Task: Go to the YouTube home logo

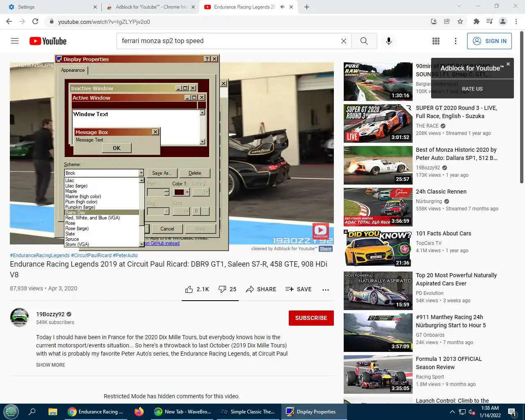Action: (48, 41)
